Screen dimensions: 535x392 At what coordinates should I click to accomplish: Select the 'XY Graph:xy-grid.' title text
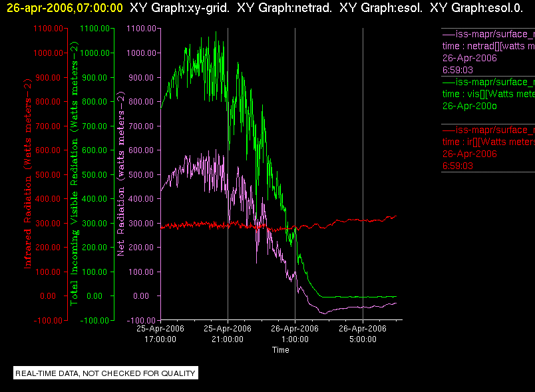[180, 7]
